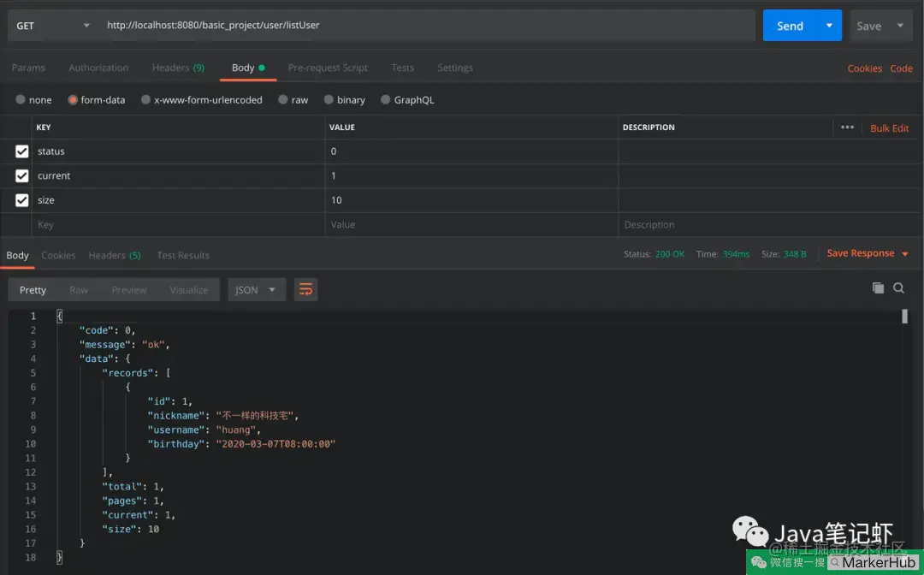Image resolution: width=924 pixels, height=575 pixels.
Task: Uncheck the size parameter checkbox
Action: coord(21,200)
